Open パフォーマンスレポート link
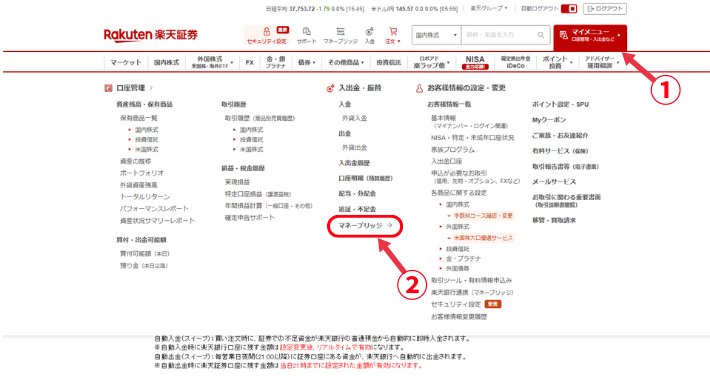 154,208
